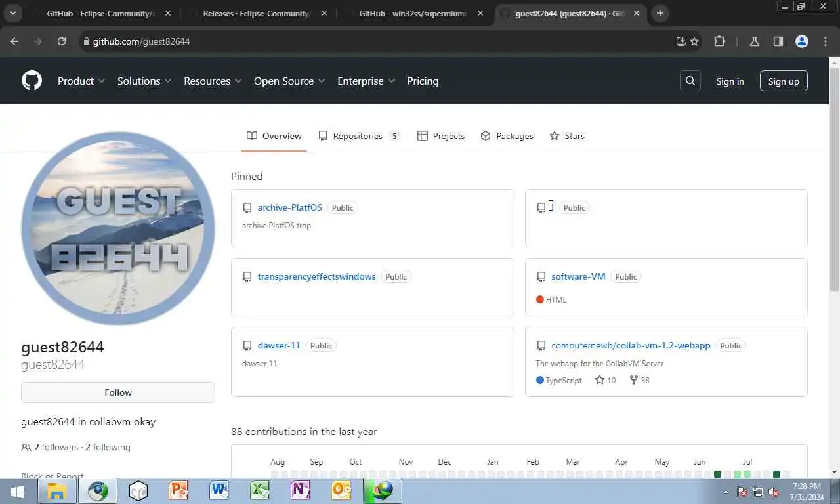Expand the Resources menu
This screenshot has height=504, width=840.
click(x=213, y=81)
